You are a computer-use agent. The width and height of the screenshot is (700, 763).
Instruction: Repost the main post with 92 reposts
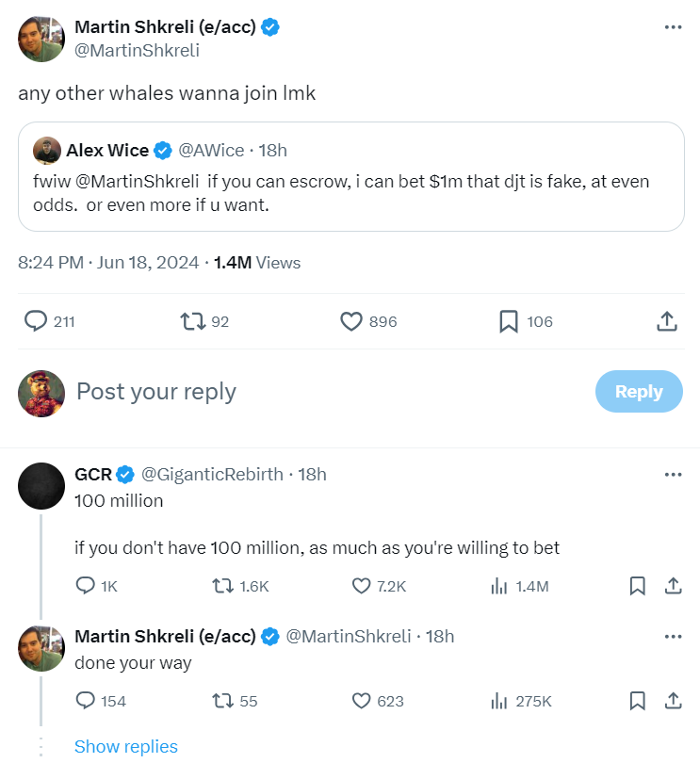click(x=191, y=321)
